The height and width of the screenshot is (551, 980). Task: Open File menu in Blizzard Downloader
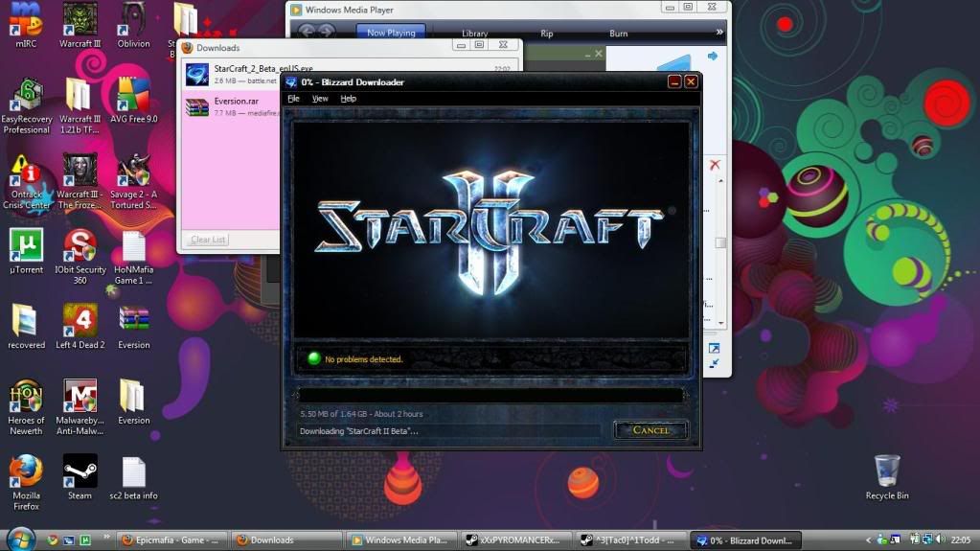(x=293, y=98)
